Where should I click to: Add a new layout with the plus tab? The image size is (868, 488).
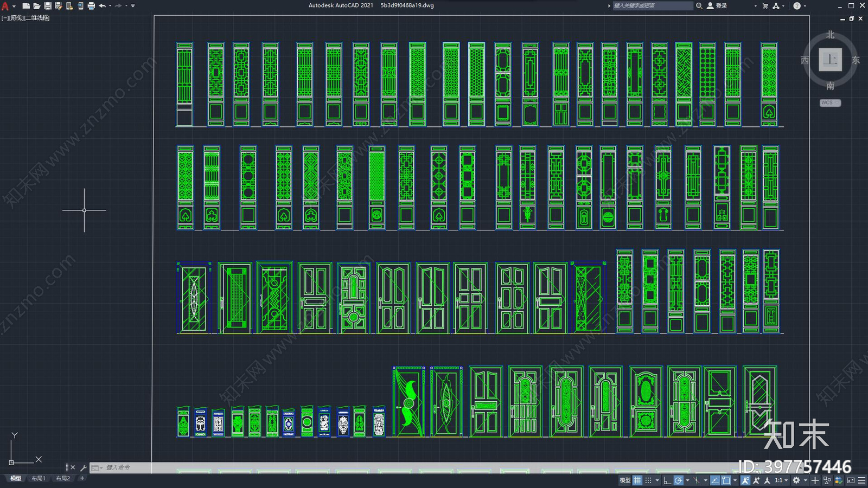[x=82, y=478]
